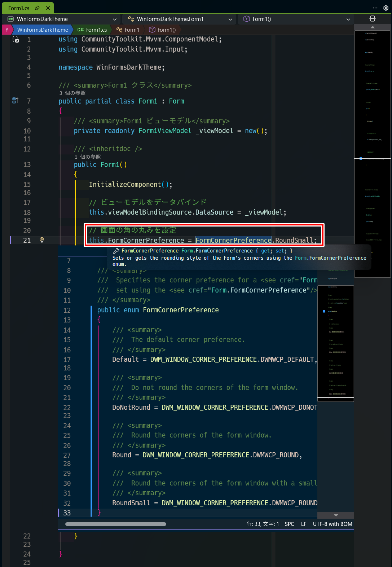Select the Form1() breadcrumb item
The image size is (392, 567).
click(x=163, y=30)
